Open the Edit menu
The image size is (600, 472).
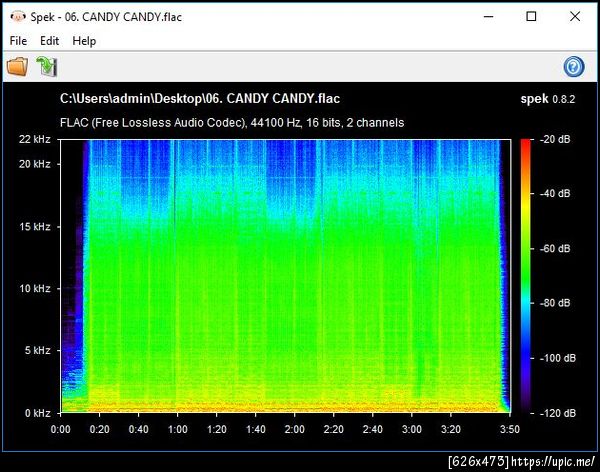click(x=49, y=41)
